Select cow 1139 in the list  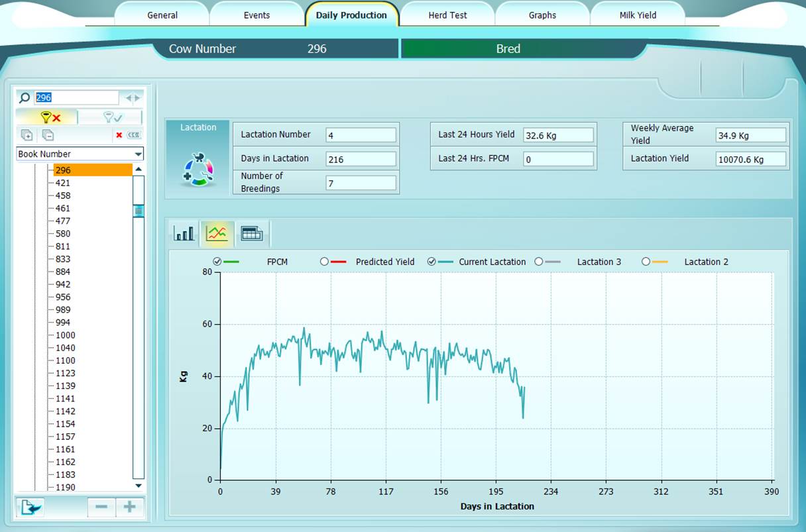coord(66,386)
